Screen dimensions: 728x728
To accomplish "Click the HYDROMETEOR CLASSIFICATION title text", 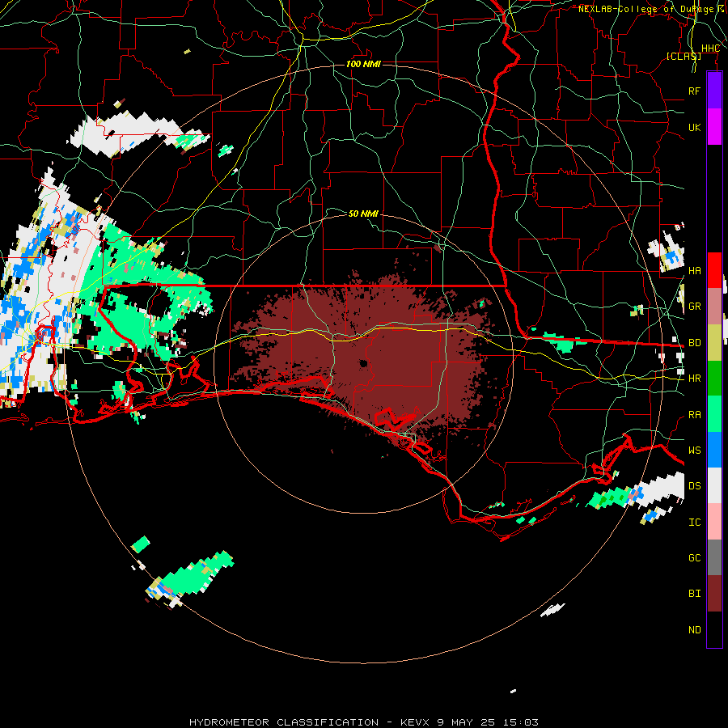I will coord(284,722).
